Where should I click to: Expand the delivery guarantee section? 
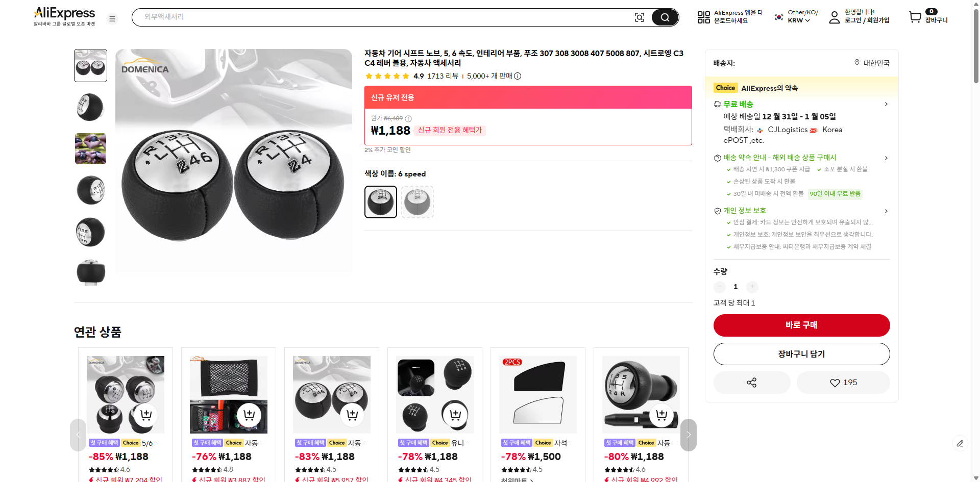[886, 158]
